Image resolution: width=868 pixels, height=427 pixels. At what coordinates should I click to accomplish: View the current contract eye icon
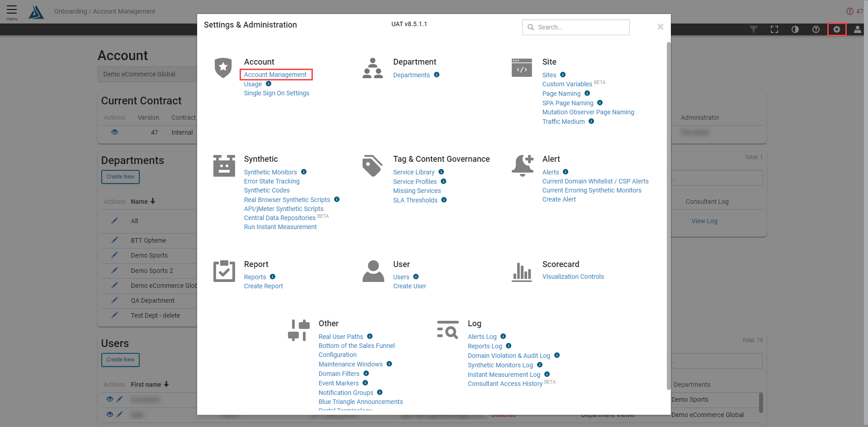point(114,132)
